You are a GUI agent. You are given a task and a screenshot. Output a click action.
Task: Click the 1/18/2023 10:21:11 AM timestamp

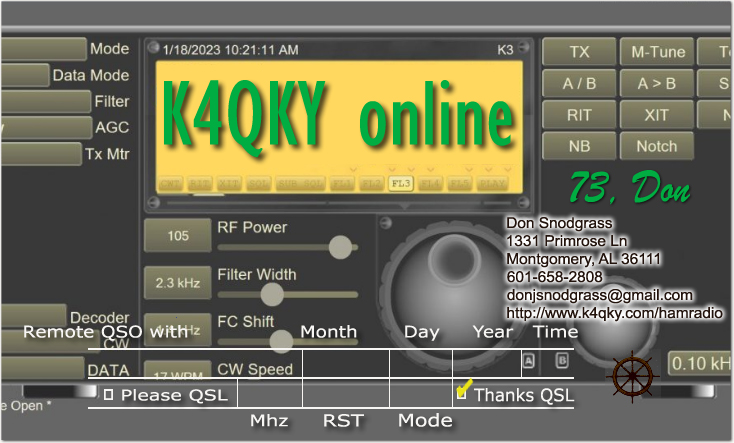[230, 50]
